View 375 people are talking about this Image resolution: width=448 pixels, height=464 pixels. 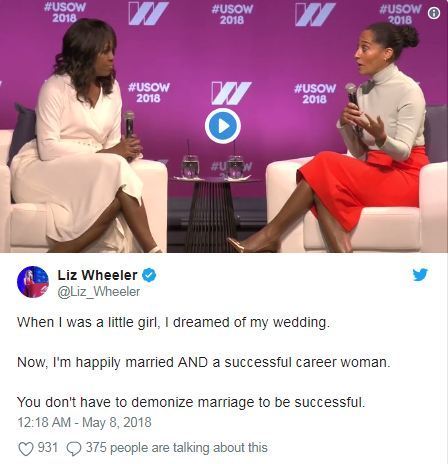click(177, 448)
